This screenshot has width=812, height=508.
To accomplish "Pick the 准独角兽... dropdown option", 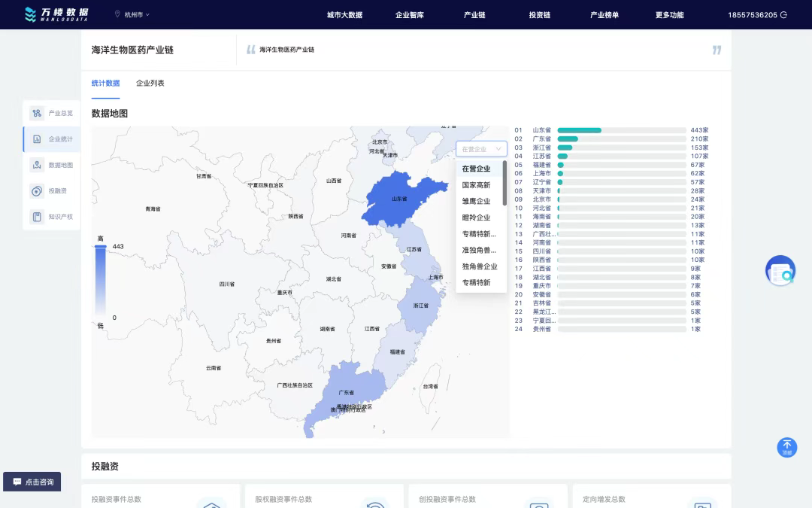I will (479, 250).
